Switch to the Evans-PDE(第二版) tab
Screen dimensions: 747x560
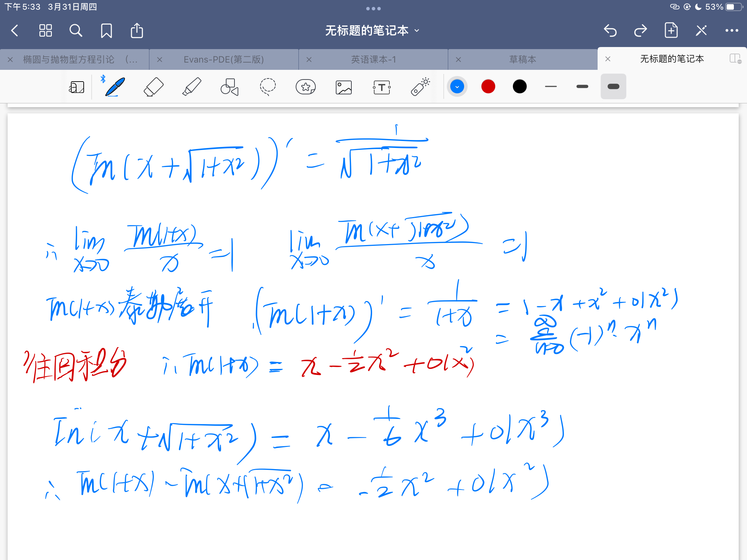pyautogui.click(x=224, y=59)
